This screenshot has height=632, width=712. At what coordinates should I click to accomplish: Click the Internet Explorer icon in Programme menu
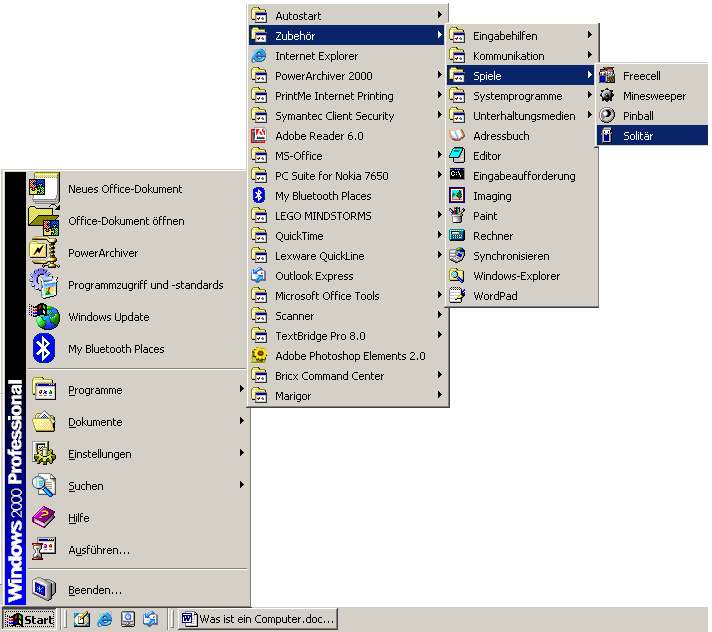point(259,55)
